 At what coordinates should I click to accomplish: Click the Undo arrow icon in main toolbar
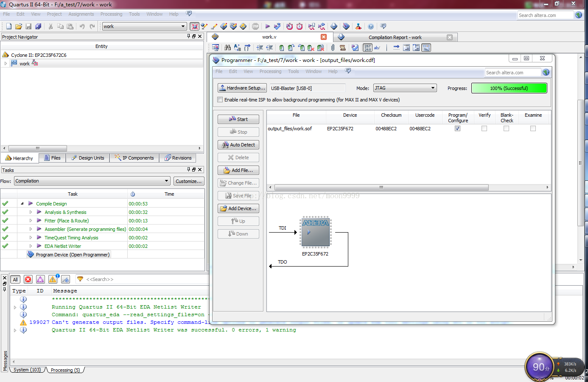[x=82, y=26]
